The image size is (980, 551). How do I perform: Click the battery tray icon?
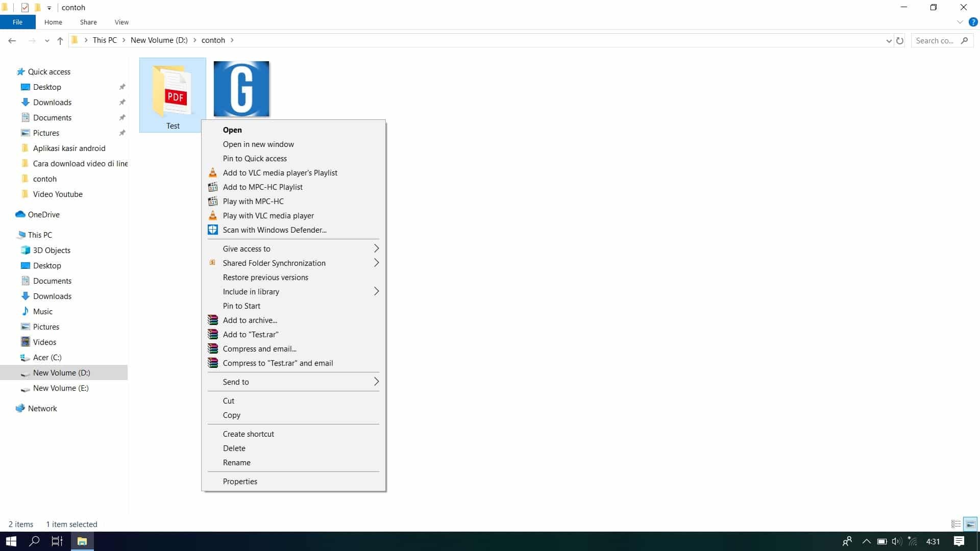pos(881,541)
